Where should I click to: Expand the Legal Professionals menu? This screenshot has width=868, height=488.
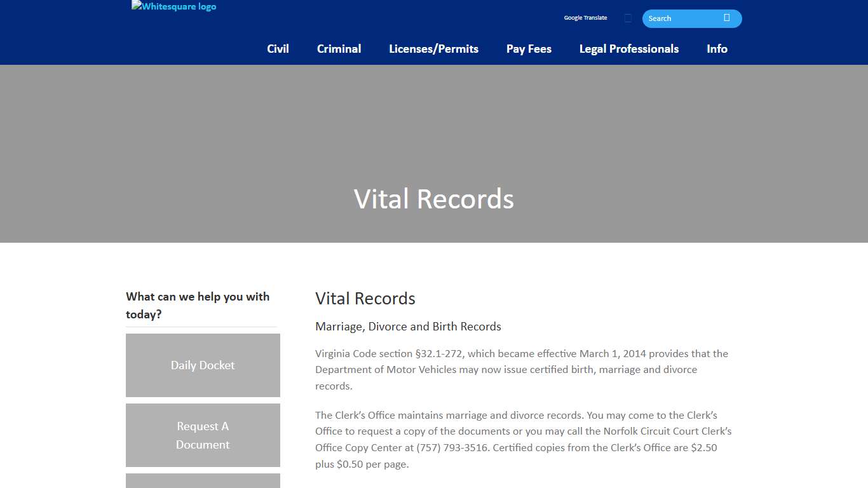[x=628, y=49]
